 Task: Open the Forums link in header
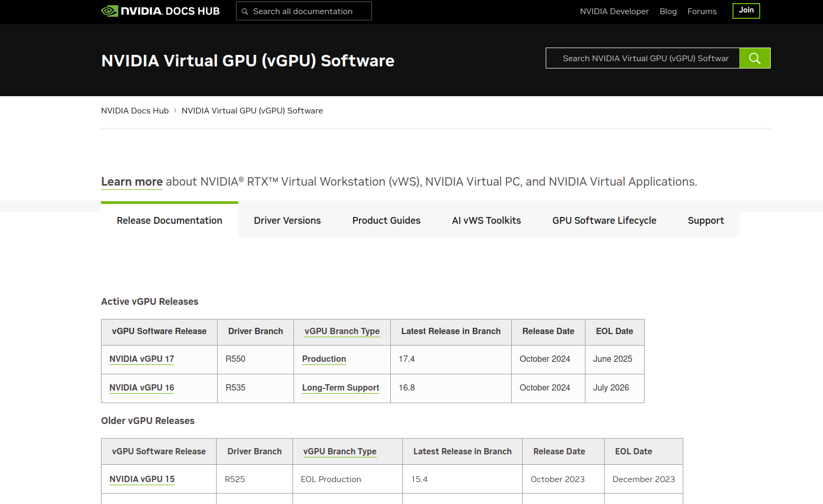[702, 12]
